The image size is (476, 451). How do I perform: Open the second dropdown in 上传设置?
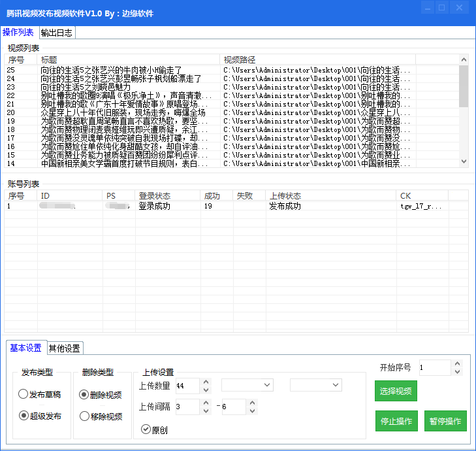[316, 385]
